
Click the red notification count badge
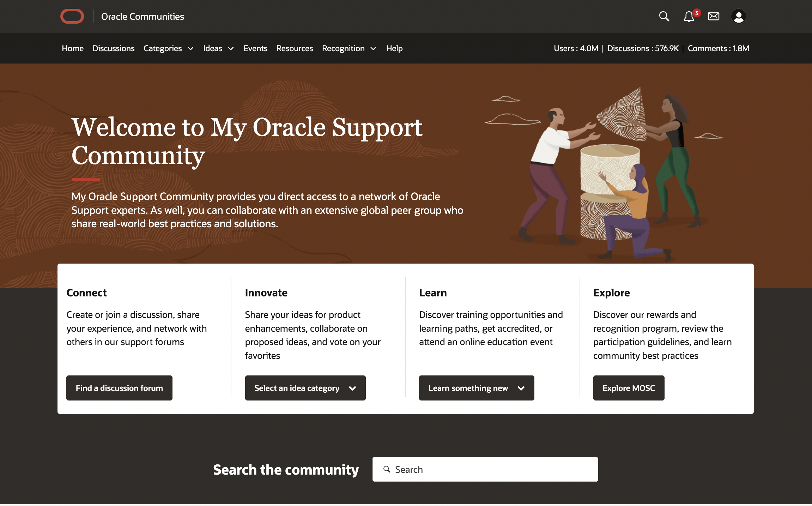[697, 13]
